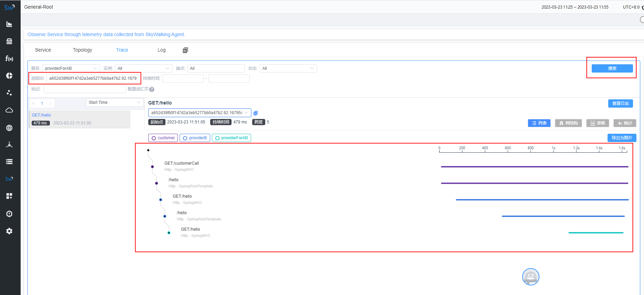The width and height of the screenshot is (644, 295).
Task: Click the teal duration bar of last span
Action: (596, 233)
